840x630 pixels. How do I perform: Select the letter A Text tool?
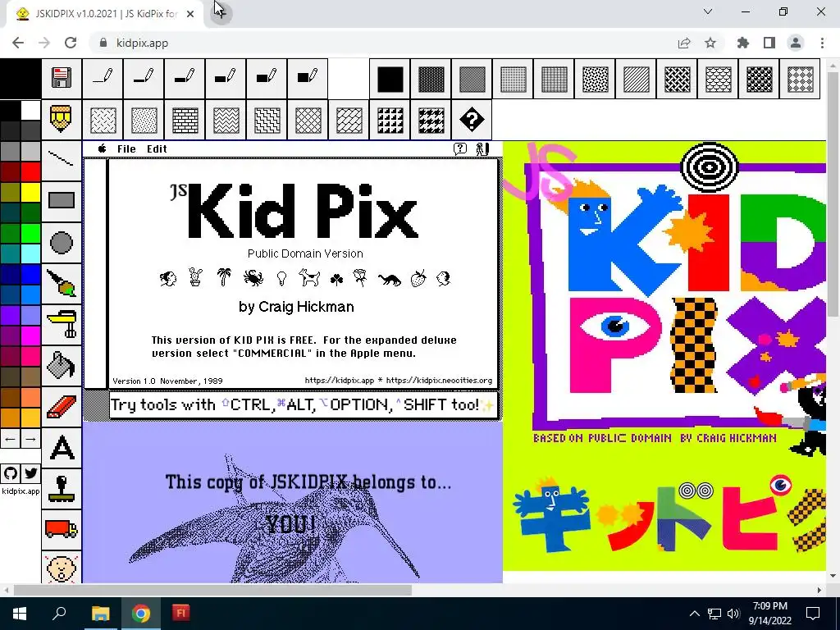(62, 447)
